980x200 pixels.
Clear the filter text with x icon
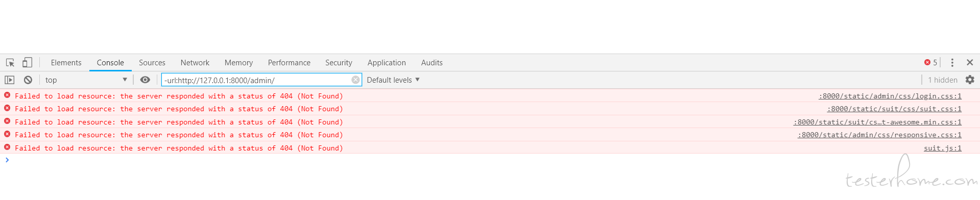(x=355, y=80)
